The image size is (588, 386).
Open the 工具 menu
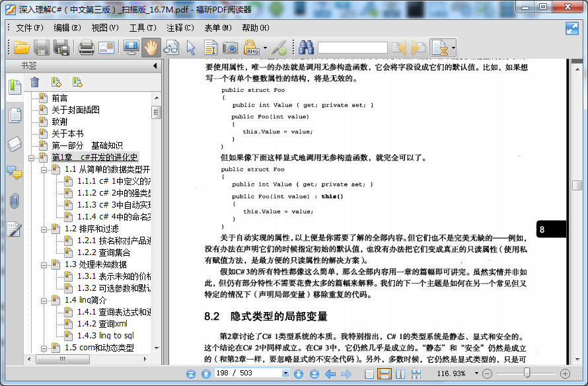pyautogui.click(x=143, y=28)
